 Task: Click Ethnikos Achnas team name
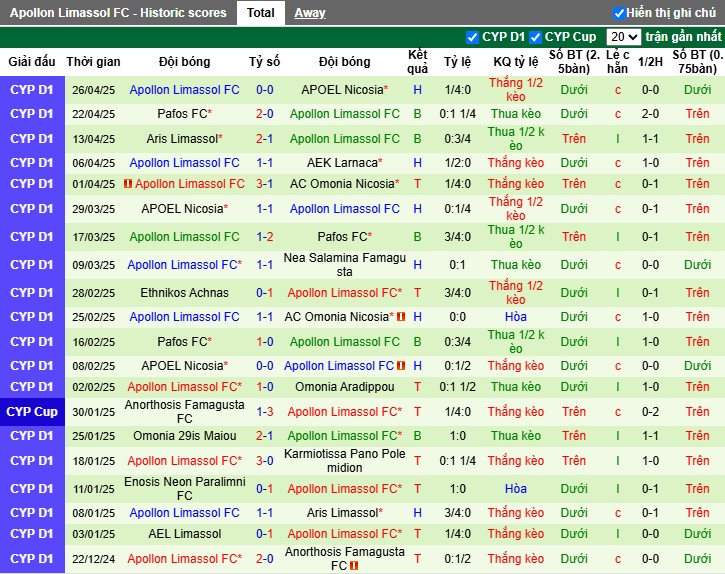[184, 293]
